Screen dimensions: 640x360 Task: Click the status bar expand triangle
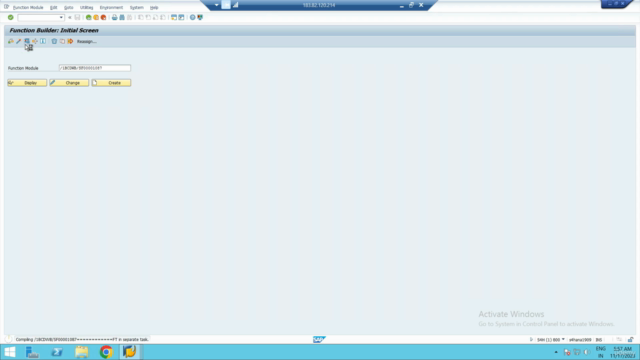[x=531, y=340]
